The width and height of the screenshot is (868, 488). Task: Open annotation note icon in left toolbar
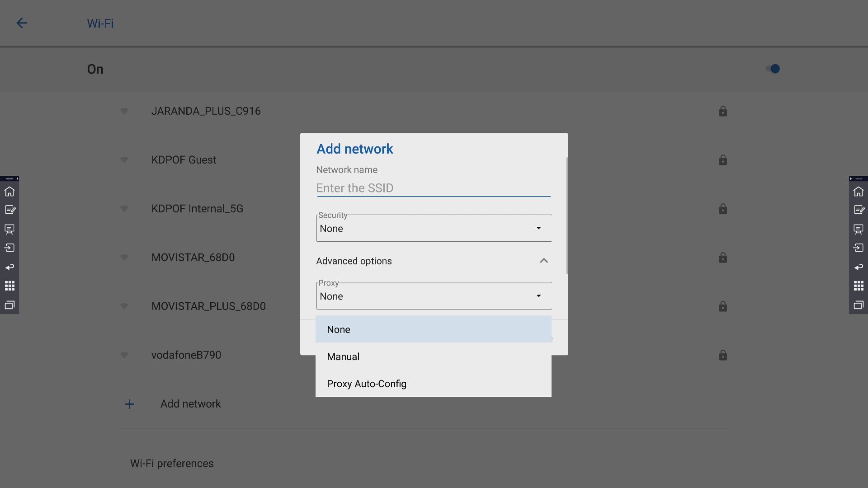[x=9, y=210]
